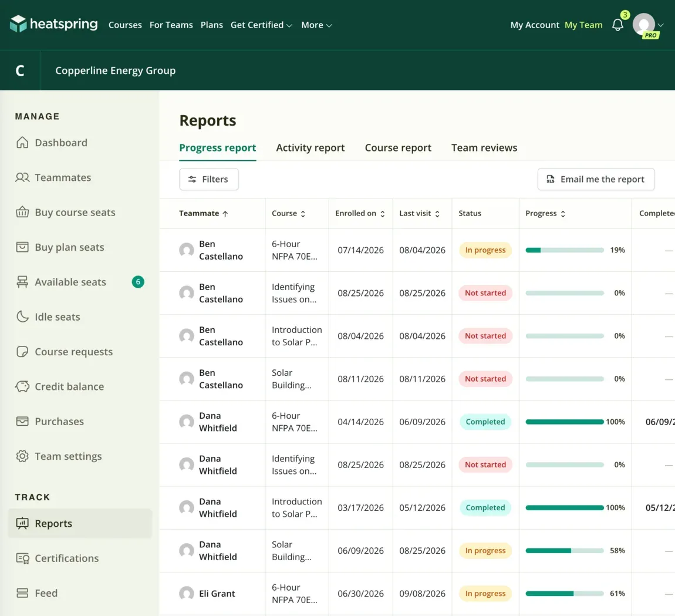Expand the Get Certified dropdown
Screen dimensions: 675x616
[261, 25]
